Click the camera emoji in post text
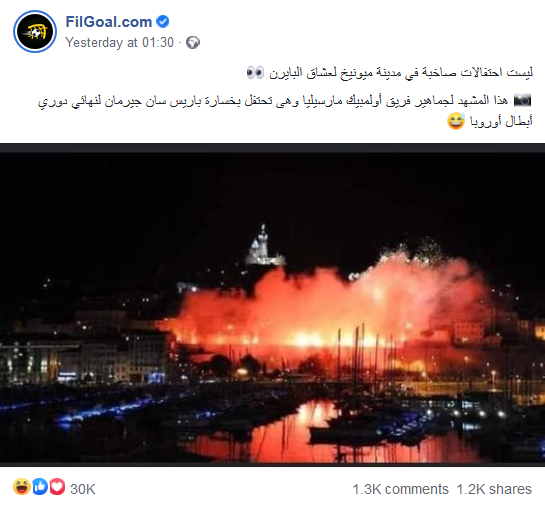Viewport: 545px width, 506px height. (522, 100)
